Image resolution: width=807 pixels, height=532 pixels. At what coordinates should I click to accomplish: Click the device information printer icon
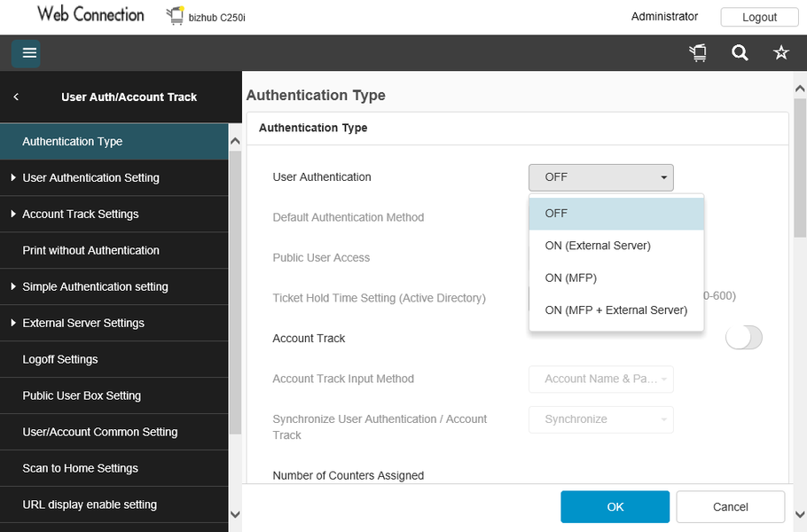tap(699, 53)
